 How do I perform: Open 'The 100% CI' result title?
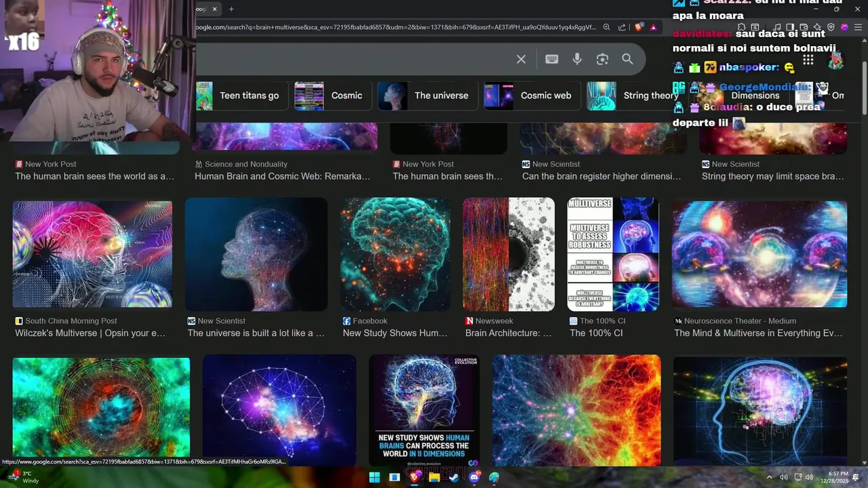point(596,333)
